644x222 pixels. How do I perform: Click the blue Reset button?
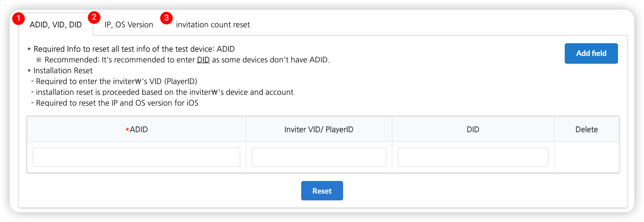[322, 191]
